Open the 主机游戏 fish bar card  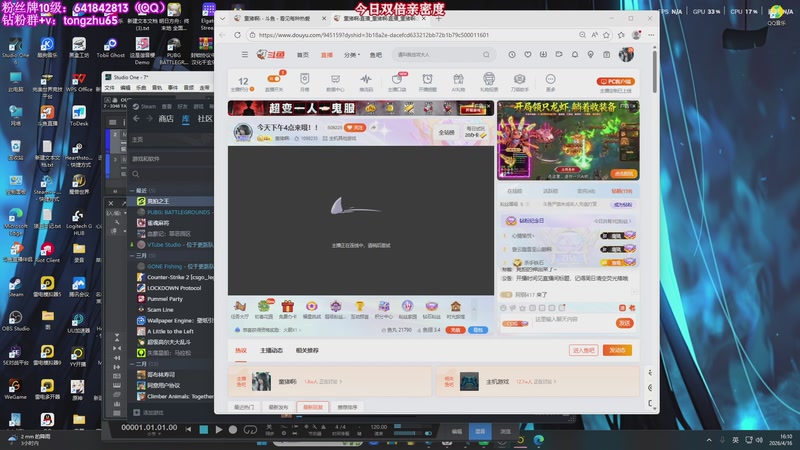(x=538, y=381)
